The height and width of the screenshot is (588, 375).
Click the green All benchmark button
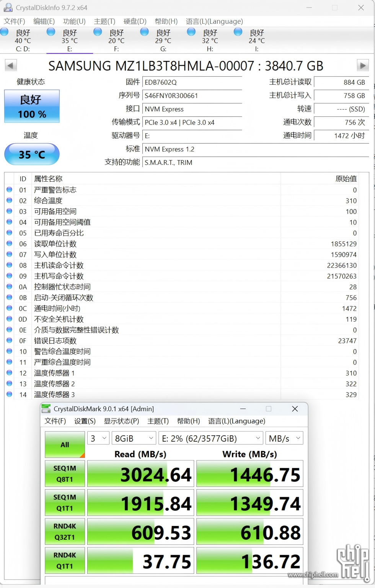tap(65, 444)
